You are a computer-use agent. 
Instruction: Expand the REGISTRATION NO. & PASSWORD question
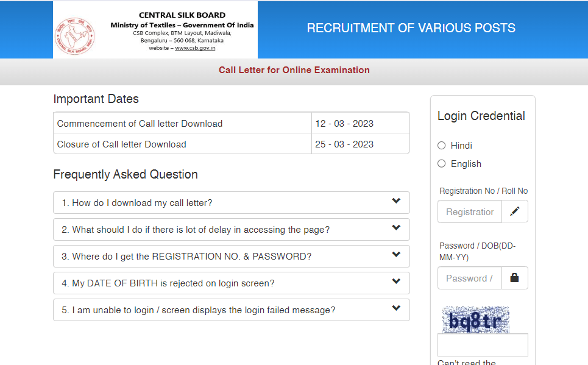(186, 257)
